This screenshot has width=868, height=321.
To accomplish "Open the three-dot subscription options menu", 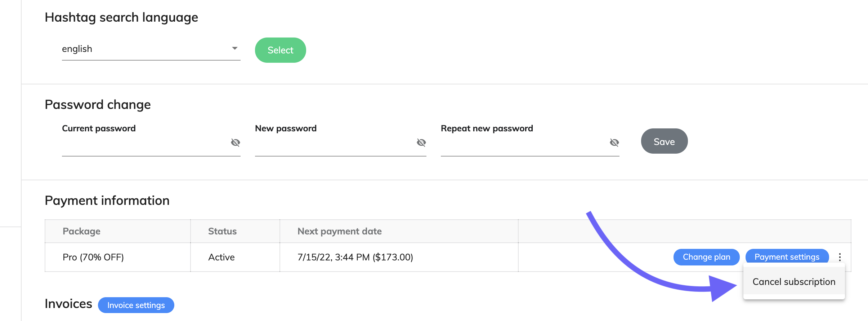I will tap(840, 257).
